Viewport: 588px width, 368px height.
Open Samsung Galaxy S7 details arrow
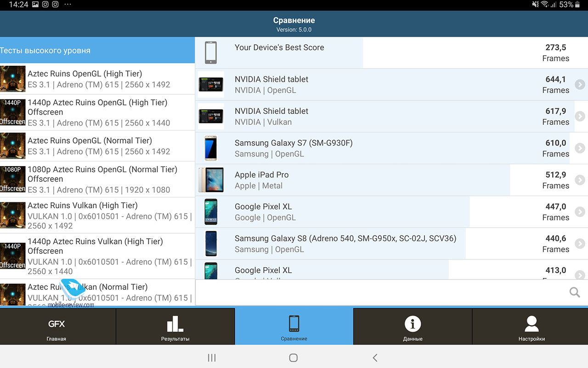[580, 148]
